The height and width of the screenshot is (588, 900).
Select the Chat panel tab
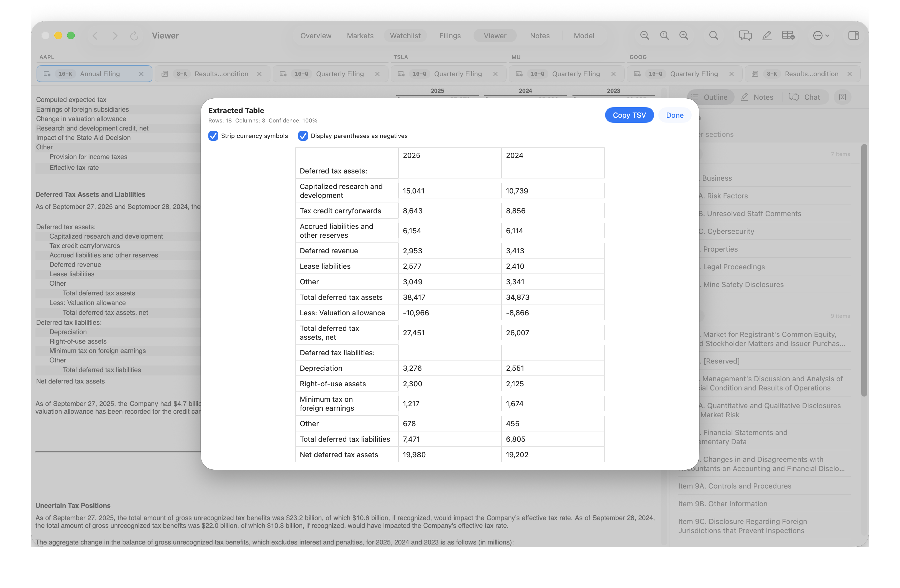coord(805,97)
